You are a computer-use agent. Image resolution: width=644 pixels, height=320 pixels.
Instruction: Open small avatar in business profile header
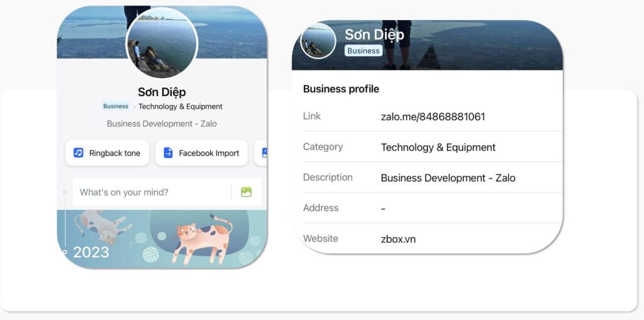point(318,41)
